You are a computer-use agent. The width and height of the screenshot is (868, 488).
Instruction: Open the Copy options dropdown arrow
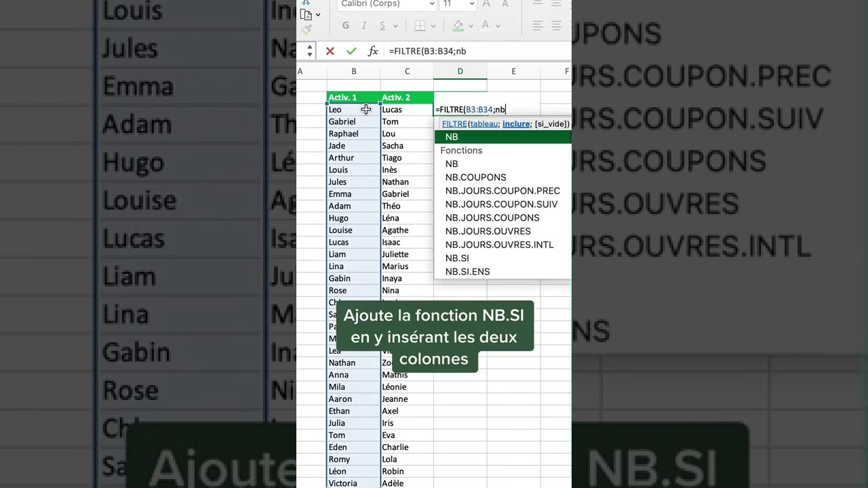click(x=318, y=15)
